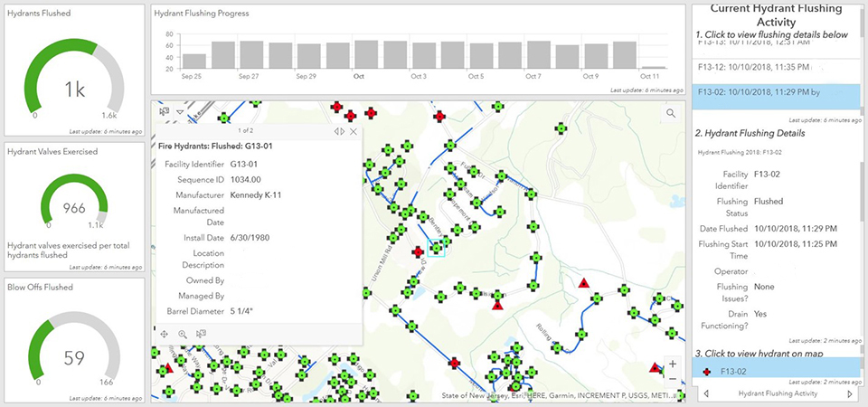Click the red hydrant icon beside F13-02
The image size is (868, 407).
click(x=706, y=372)
